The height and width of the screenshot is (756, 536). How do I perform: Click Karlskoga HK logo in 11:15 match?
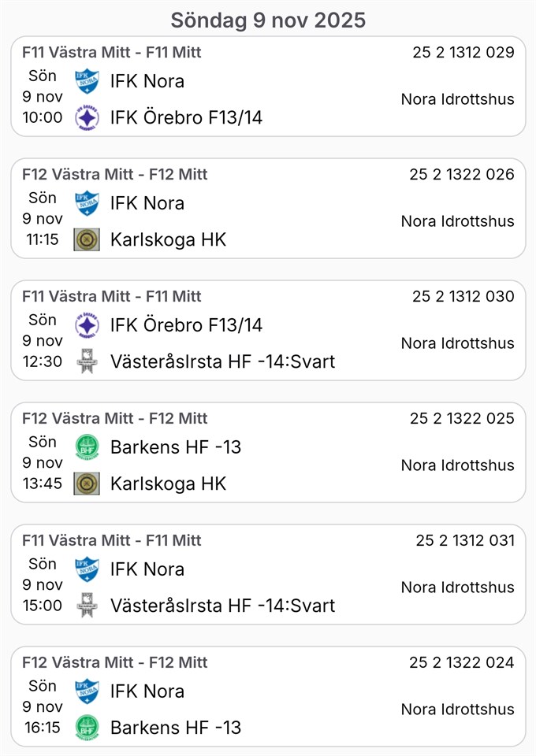click(87, 239)
